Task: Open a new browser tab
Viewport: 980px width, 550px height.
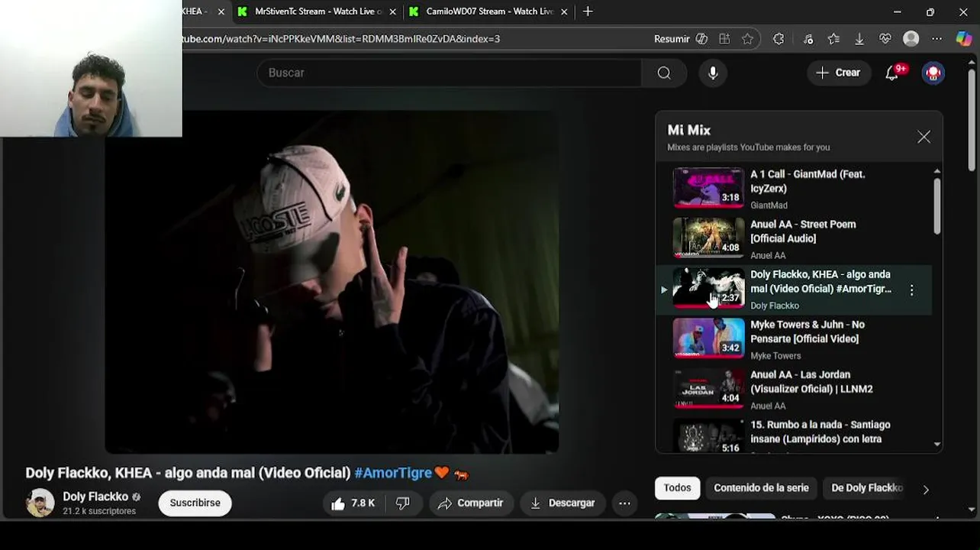Action: pos(588,11)
